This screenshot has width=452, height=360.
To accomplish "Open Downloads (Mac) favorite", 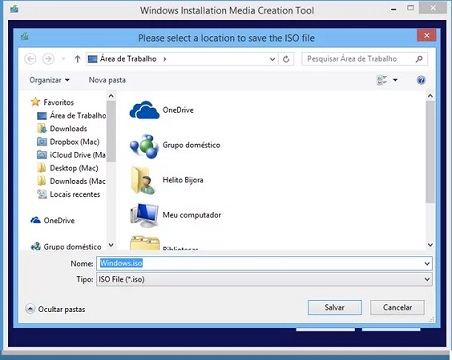I will click(77, 181).
